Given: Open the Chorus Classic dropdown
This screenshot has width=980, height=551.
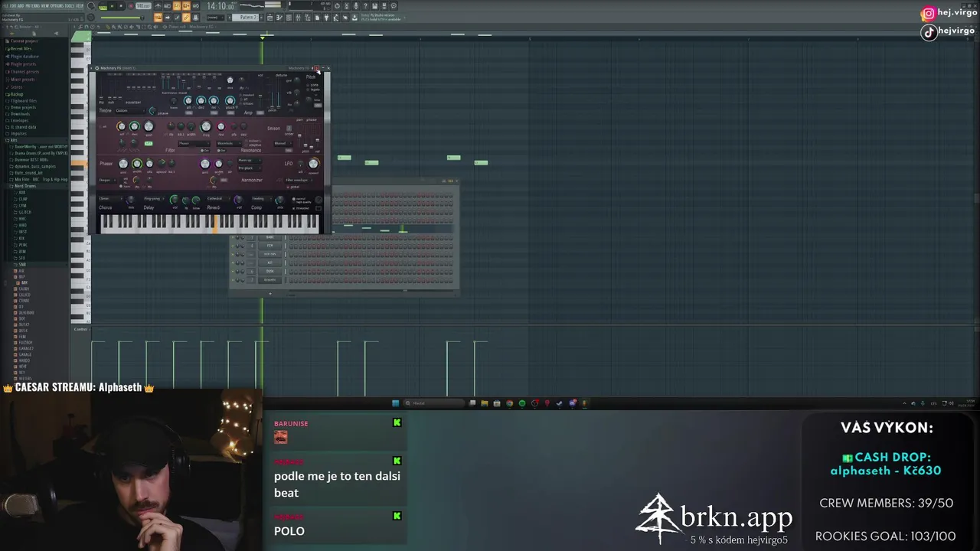Looking at the screenshot, I should tap(111, 198).
